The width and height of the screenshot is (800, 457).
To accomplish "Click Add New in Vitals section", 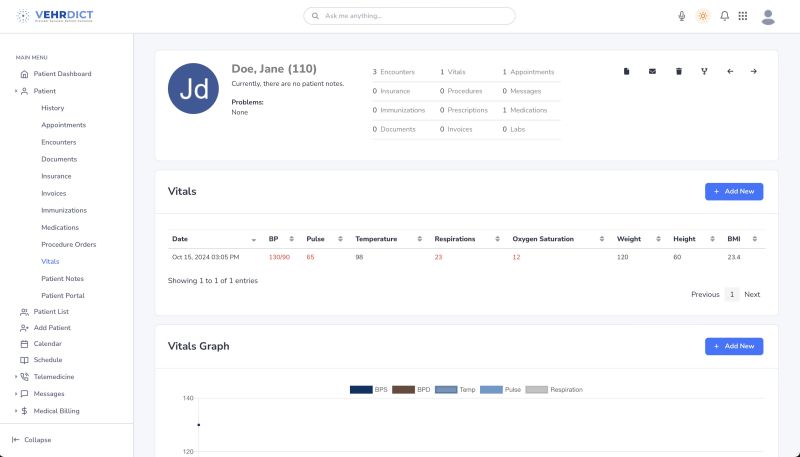I will 734,191.
